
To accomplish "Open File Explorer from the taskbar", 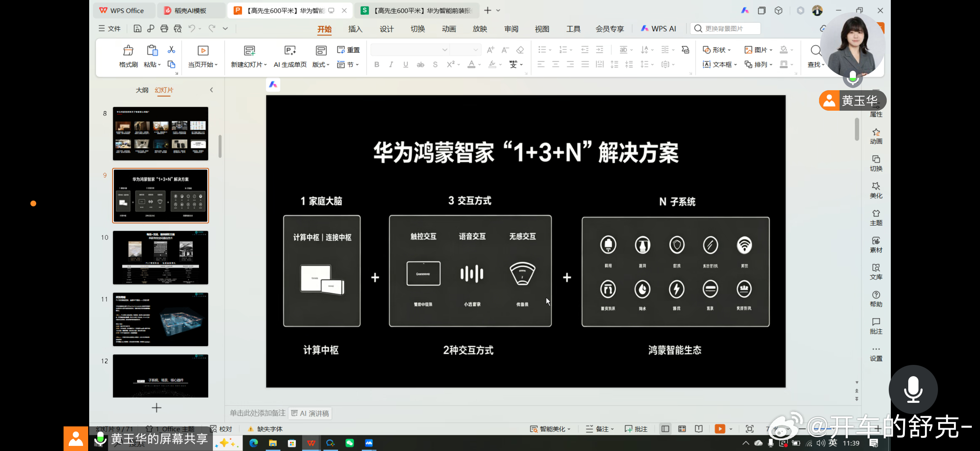I will [272, 443].
